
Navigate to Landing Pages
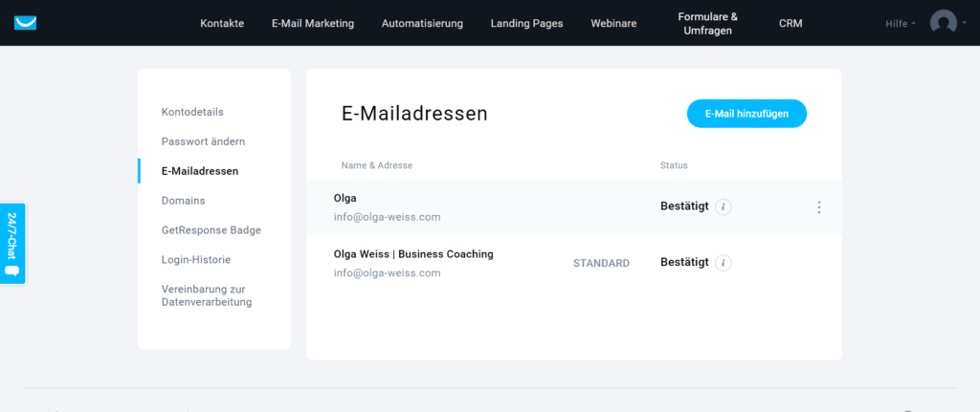tap(526, 23)
